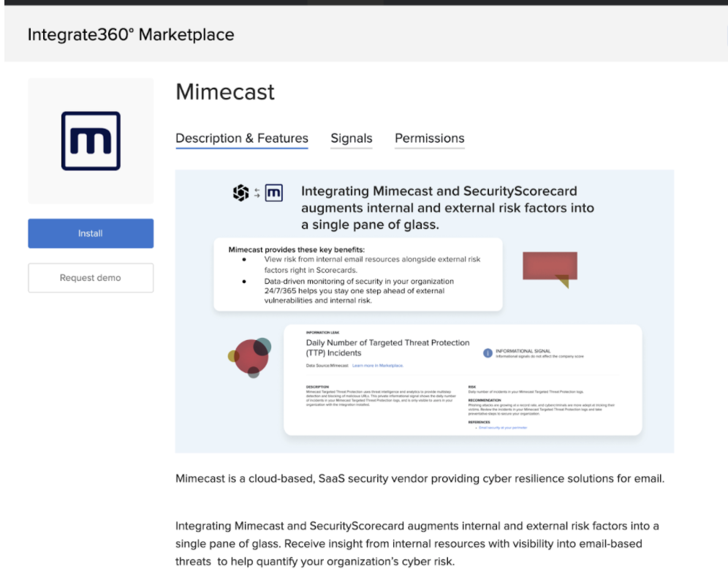The width and height of the screenshot is (728, 588).
Task: Click the Mimecast logo icon on the left
Action: coord(91,140)
